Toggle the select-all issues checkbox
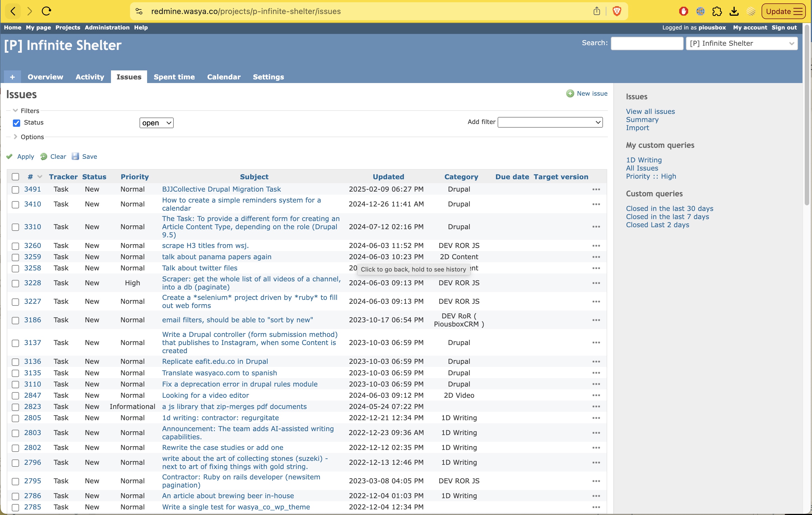 click(x=15, y=176)
